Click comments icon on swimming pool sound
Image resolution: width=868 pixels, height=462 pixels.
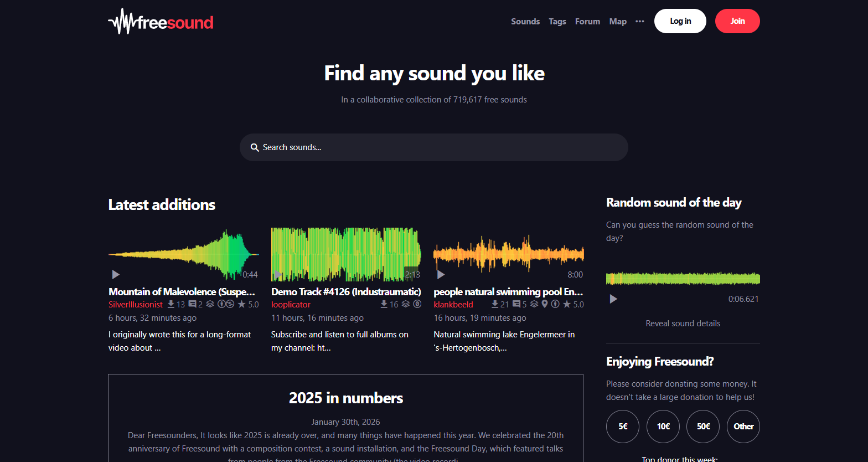tap(516, 304)
